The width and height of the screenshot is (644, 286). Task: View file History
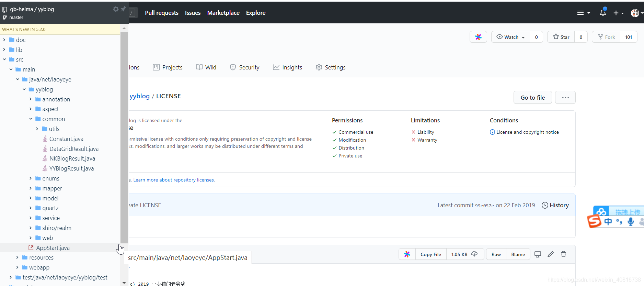(555, 205)
